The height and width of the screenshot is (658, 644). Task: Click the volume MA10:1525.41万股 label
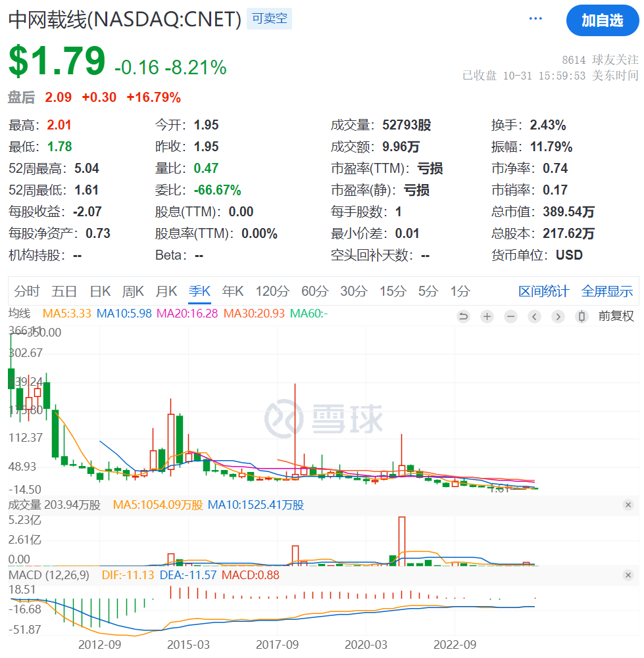click(x=256, y=504)
